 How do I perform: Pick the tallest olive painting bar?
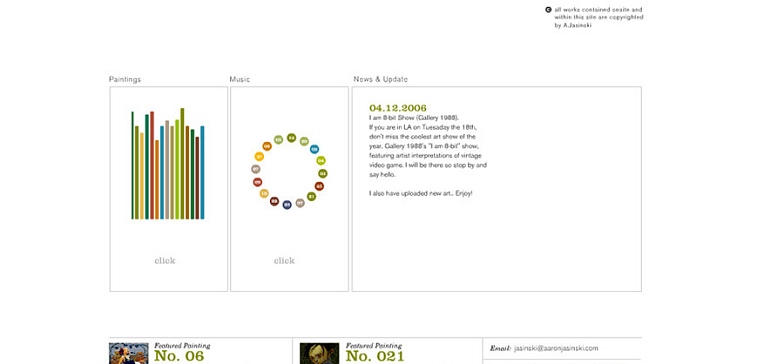pyautogui.click(x=182, y=164)
